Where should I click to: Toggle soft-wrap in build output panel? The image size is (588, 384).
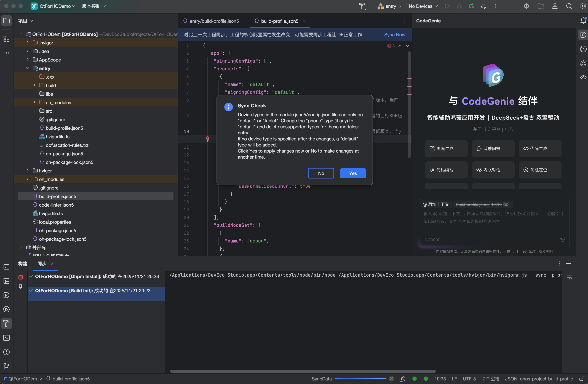(569, 278)
